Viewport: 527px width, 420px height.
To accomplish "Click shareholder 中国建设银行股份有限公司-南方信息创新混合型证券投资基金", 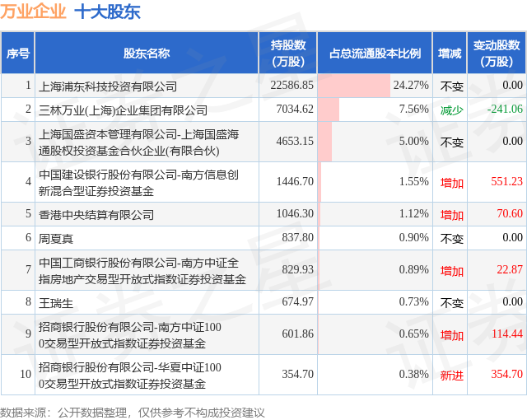I will 139,183.
